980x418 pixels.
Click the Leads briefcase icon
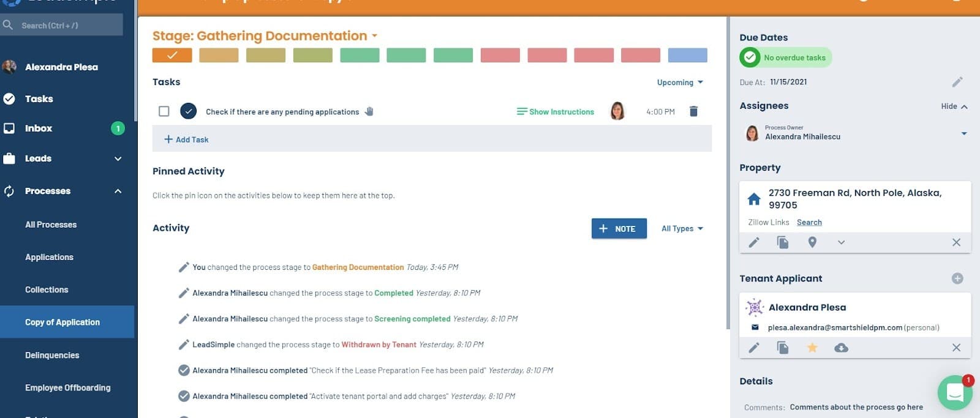click(x=9, y=159)
